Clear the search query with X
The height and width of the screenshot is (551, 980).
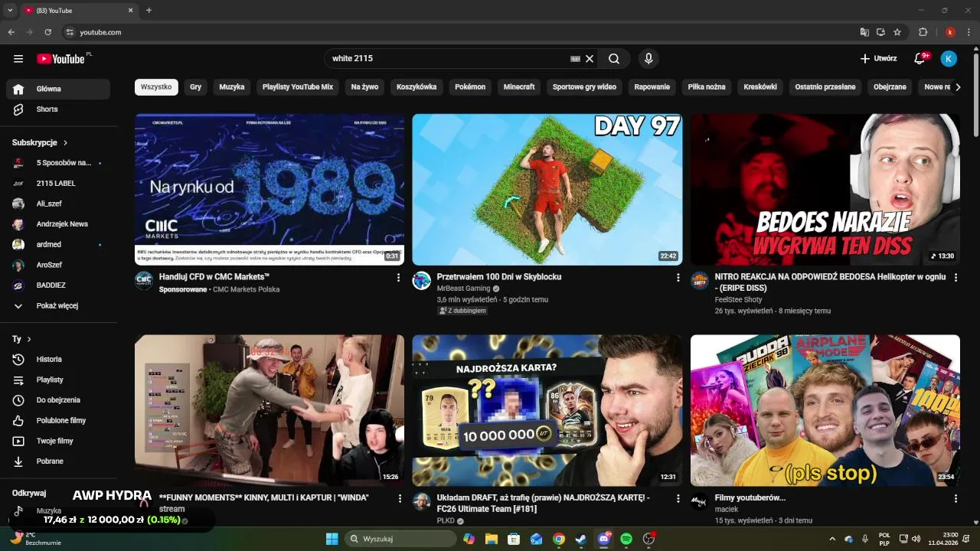(x=590, y=59)
